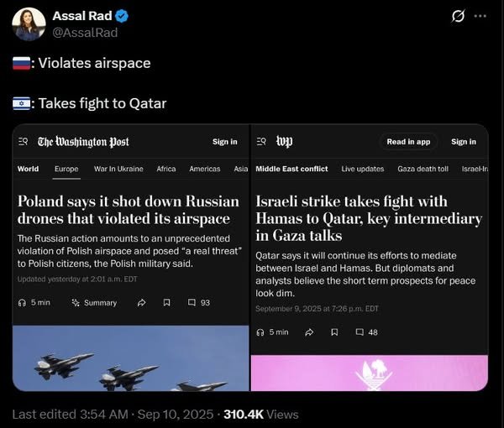Click the Summary button in left article
The height and width of the screenshot is (428, 504).
coord(93,302)
